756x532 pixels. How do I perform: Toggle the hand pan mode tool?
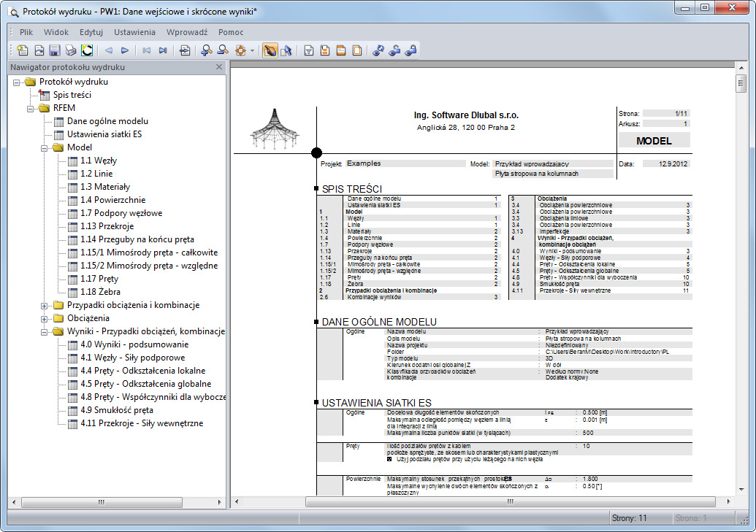pyautogui.click(x=270, y=50)
